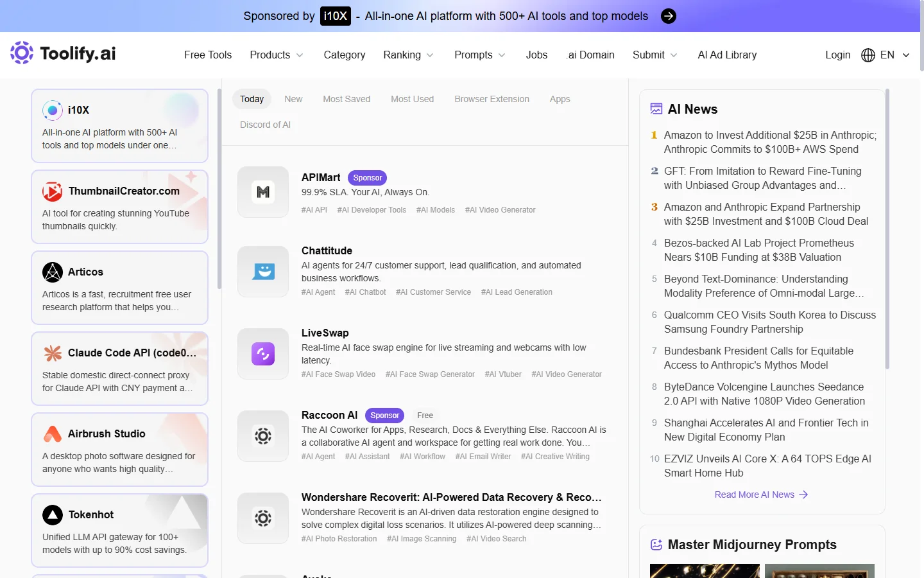
Task: Click the LiveSwap tool icon
Action: [263, 354]
